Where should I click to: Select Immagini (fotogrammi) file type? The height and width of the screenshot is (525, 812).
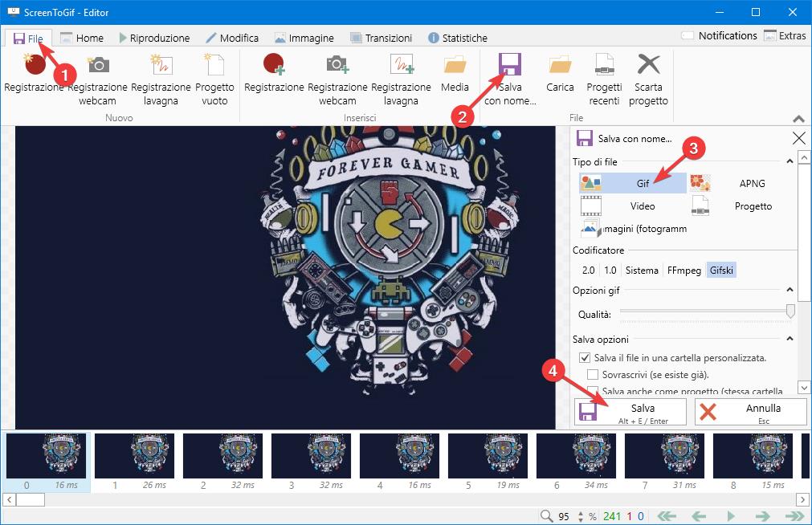[x=634, y=228]
